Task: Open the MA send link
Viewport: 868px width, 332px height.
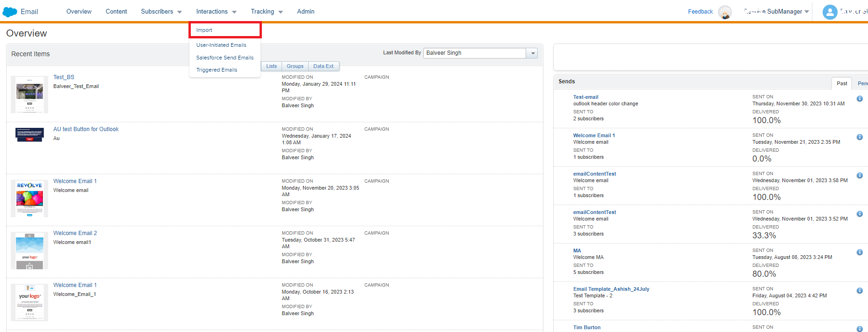Action: (x=577, y=251)
